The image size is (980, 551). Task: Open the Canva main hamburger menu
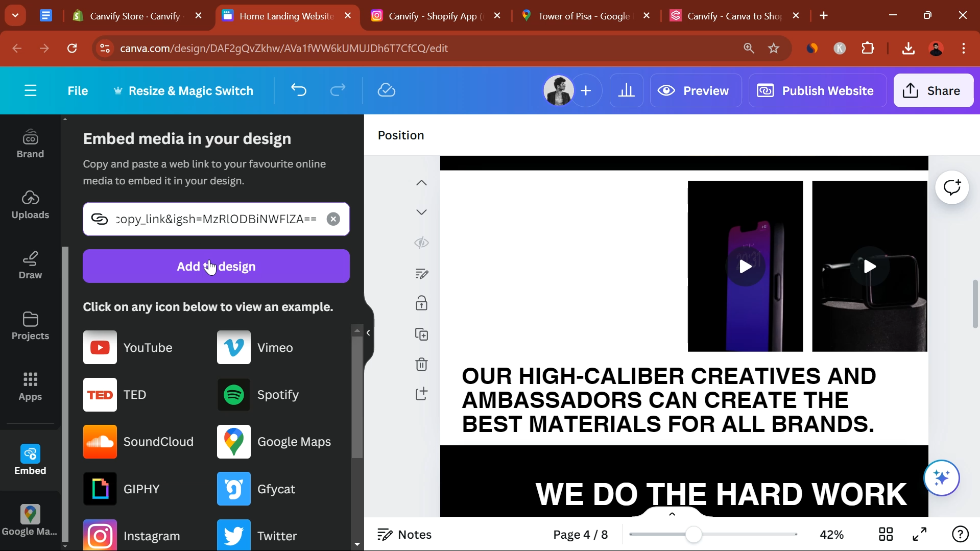(31, 91)
